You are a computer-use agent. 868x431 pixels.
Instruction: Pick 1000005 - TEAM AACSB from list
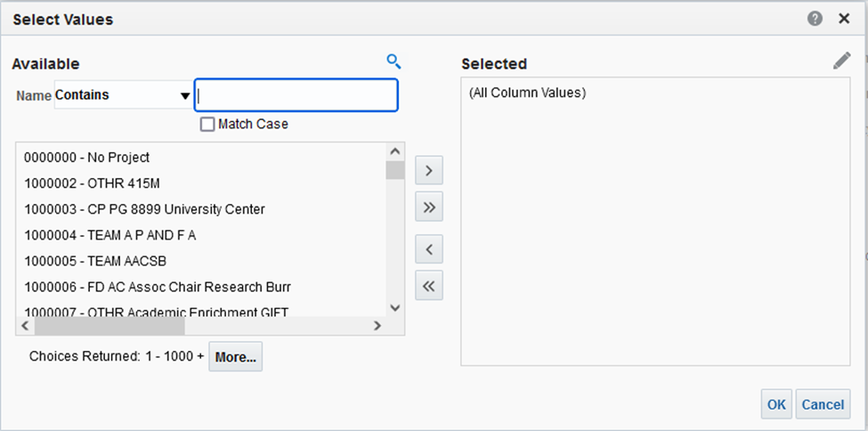click(95, 261)
